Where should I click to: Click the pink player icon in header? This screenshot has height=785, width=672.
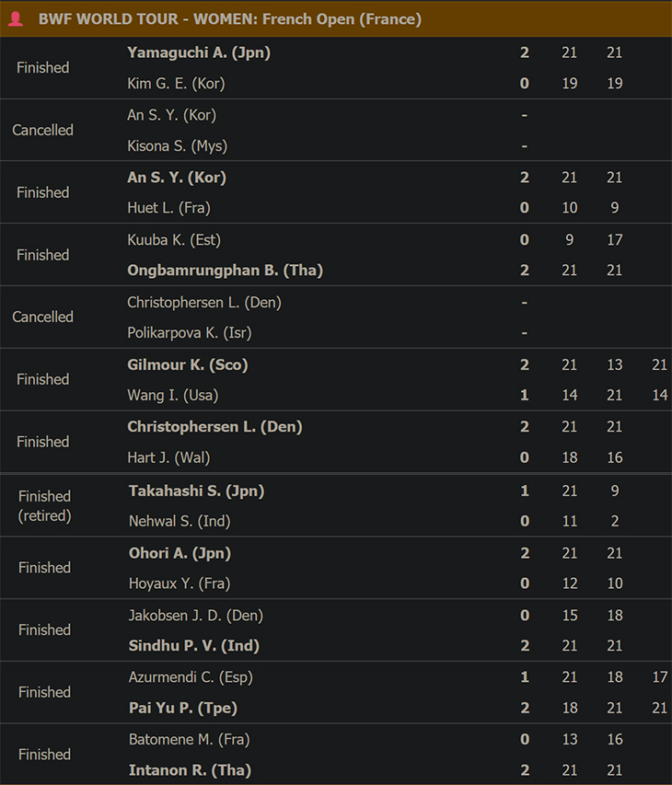(x=16, y=19)
